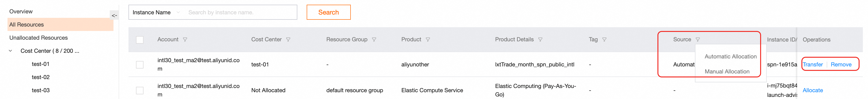Collapse the sidebar with arrow button
The height and width of the screenshot is (99, 868).
(114, 15)
